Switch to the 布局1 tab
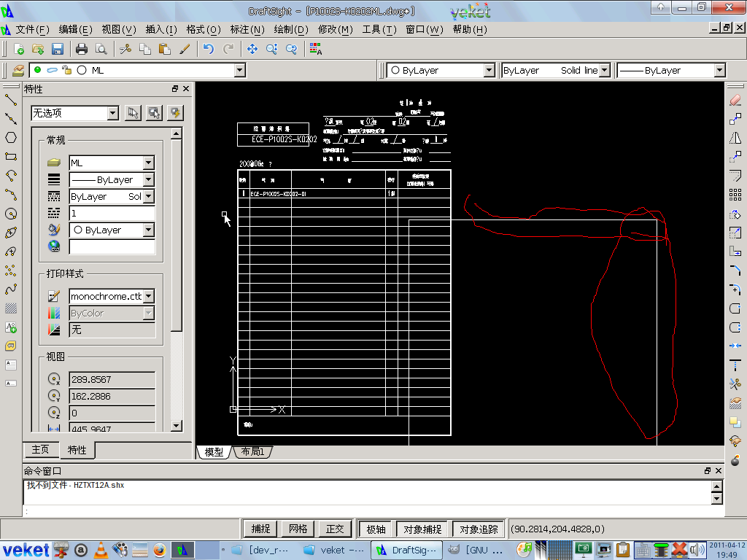 (x=252, y=451)
